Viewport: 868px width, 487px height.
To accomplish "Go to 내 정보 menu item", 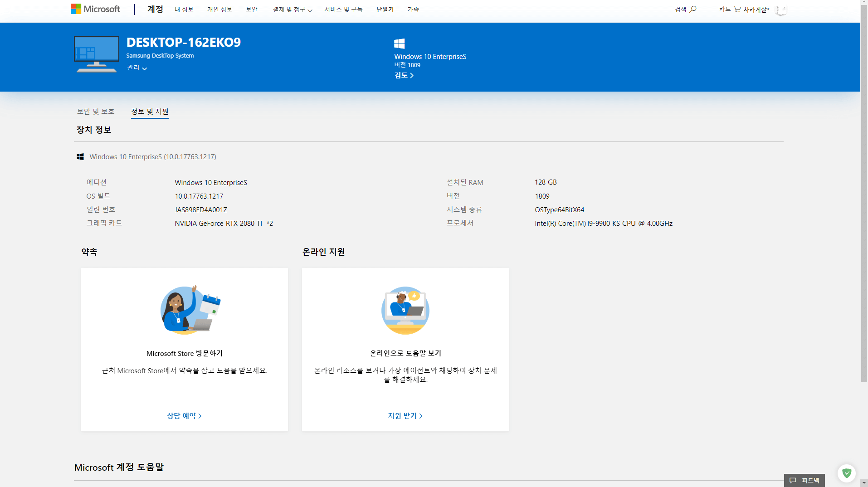I will click(x=184, y=10).
